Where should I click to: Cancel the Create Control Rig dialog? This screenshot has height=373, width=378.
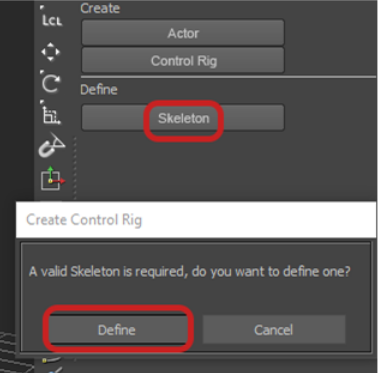click(x=274, y=330)
